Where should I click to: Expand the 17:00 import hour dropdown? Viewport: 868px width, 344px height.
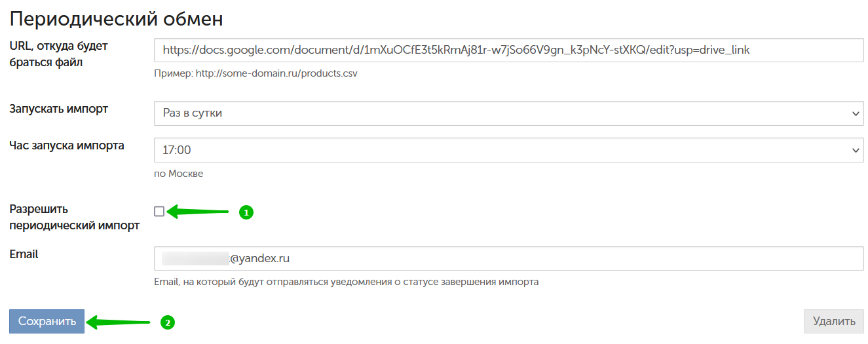[x=509, y=150]
